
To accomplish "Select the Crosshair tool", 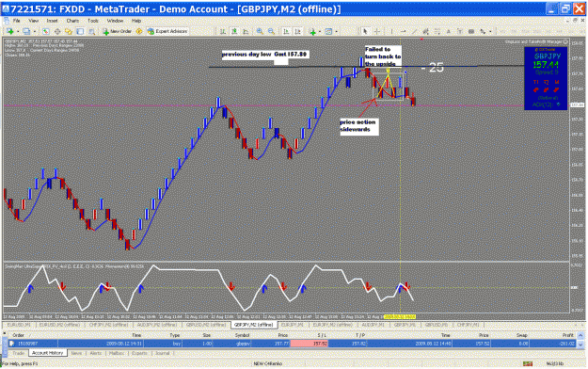I will (377, 31).
